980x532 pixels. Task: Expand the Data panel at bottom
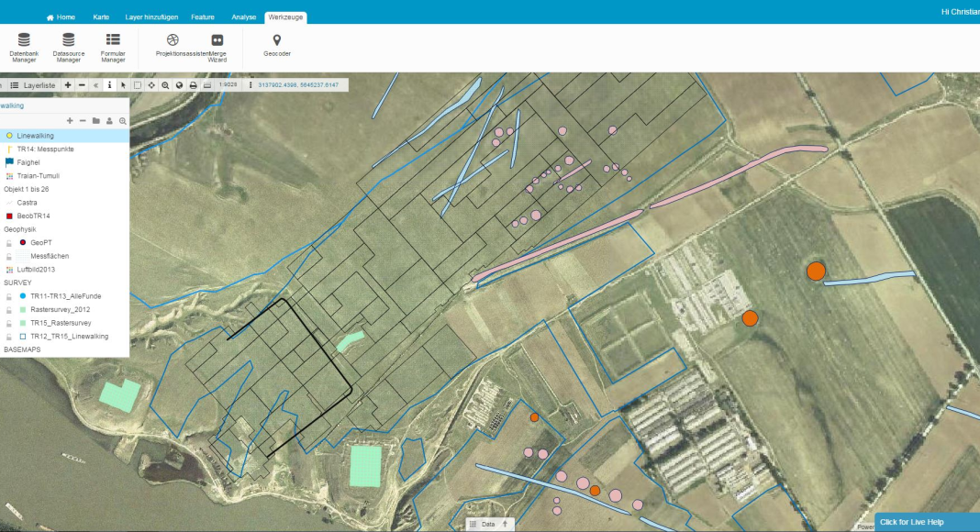pos(487,525)
